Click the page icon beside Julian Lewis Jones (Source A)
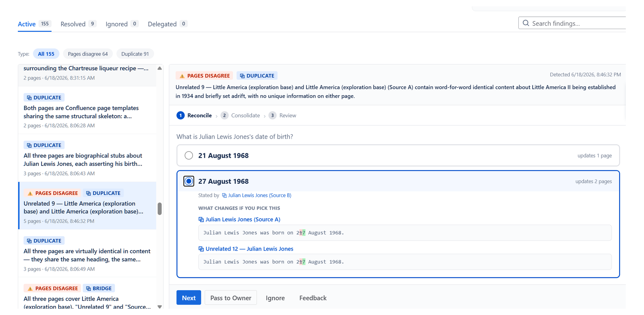The width and height of the screenshot is (644, 315). 201,219
